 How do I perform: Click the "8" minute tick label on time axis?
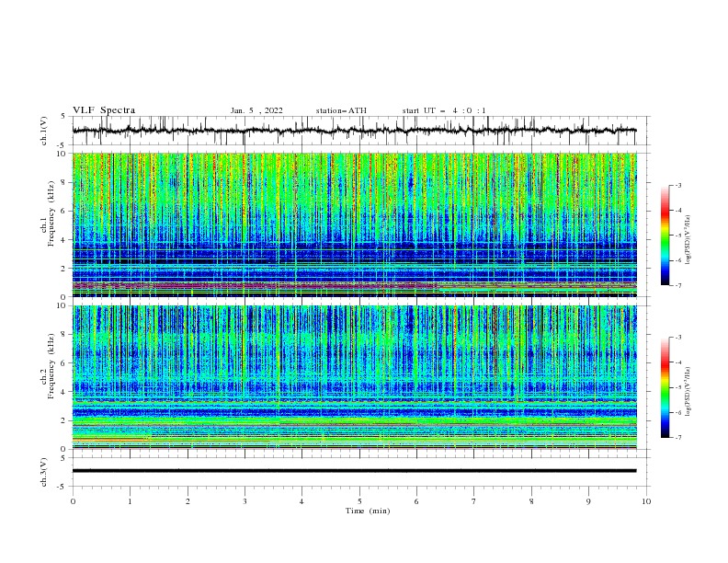531,501
